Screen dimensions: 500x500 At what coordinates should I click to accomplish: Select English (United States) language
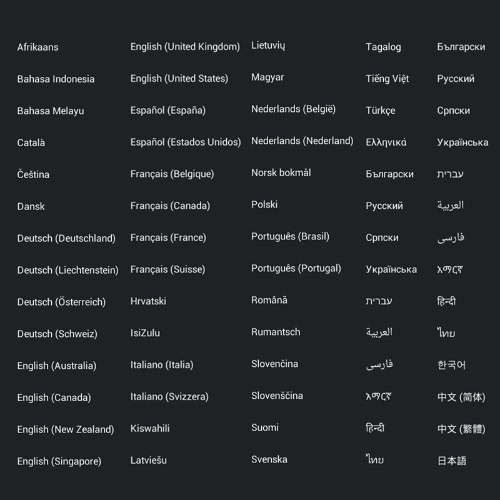(x=179, y=79)
